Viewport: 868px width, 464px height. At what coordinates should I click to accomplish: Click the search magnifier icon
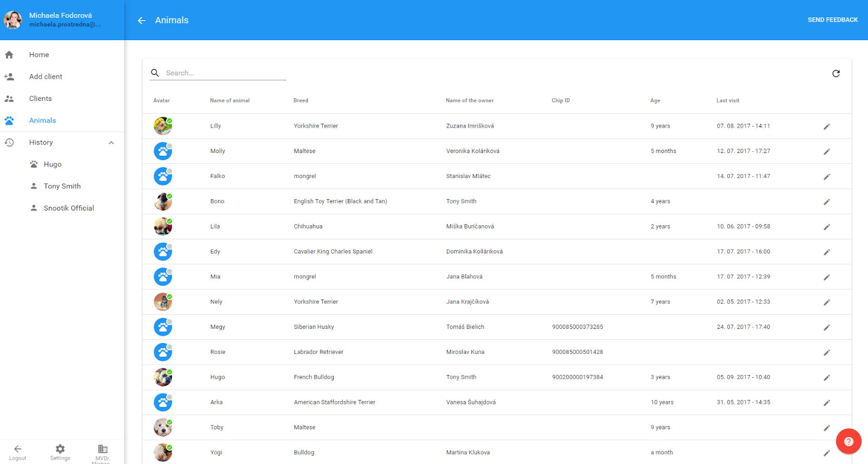[x=155, y=73]
